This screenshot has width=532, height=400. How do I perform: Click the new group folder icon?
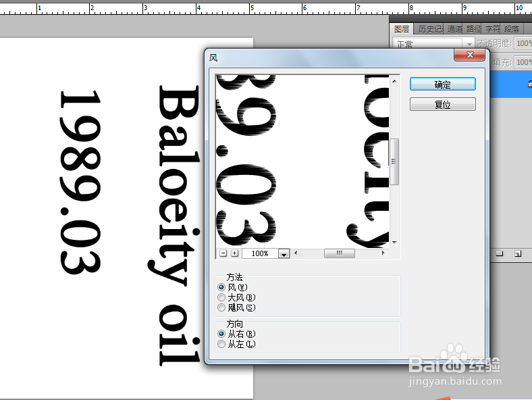[499, 253]
